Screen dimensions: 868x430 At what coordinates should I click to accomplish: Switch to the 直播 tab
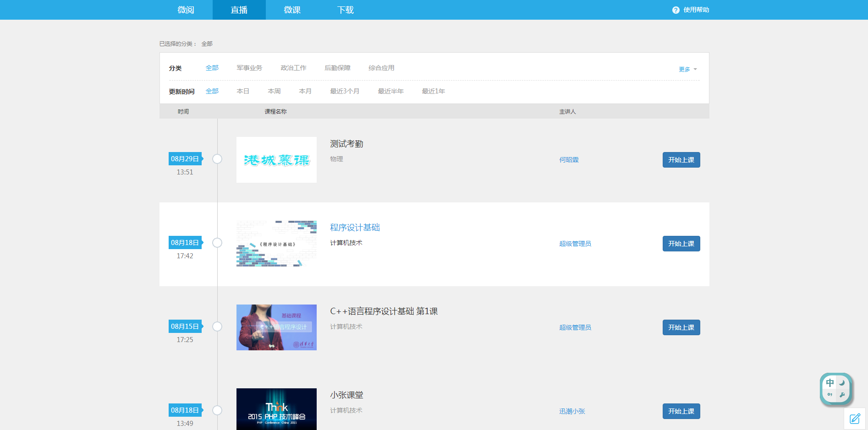click(239, 10)
